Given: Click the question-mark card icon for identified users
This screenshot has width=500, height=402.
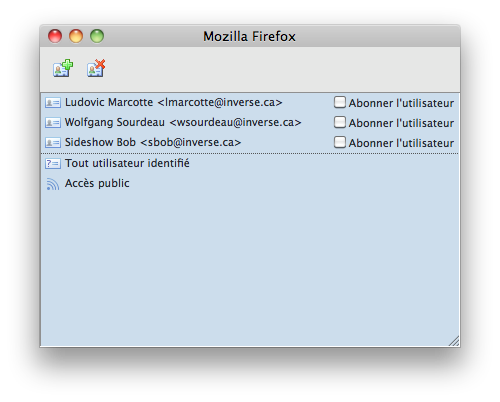Looking at the screenshot, I should pyautogui.click(x=53, y=163).
